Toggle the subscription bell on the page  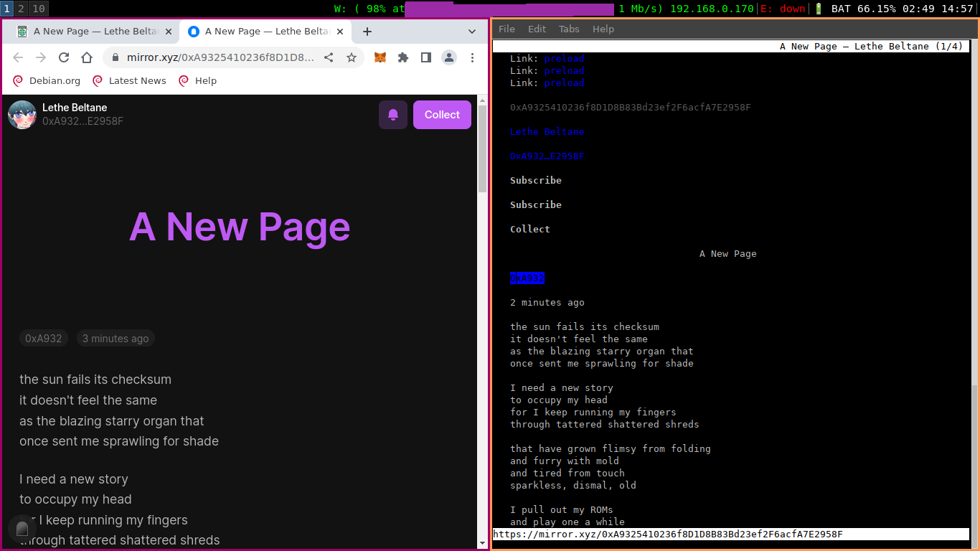pyautogui.click(x=392, y=114)
